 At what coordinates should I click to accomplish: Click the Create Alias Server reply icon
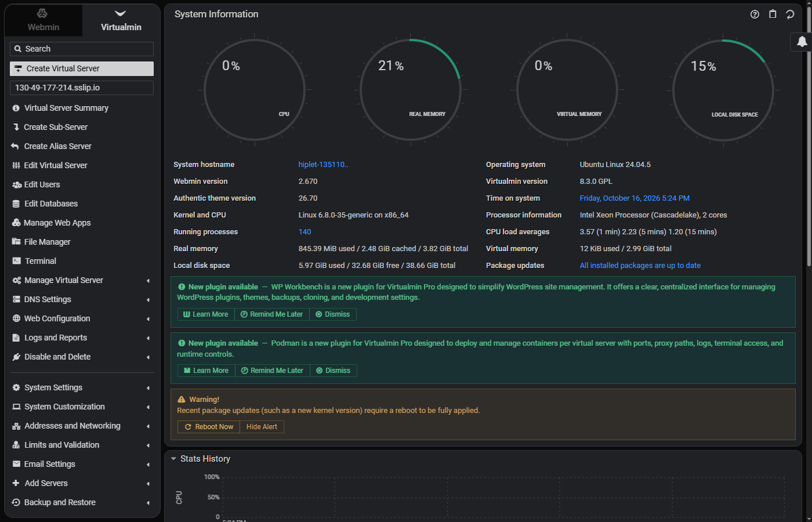point(16,146)
